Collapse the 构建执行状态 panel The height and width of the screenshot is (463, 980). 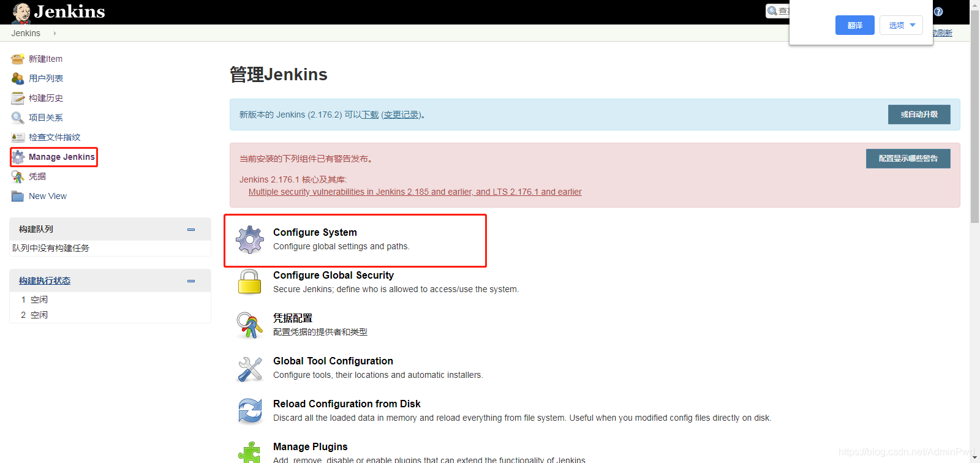click(191, 280)
